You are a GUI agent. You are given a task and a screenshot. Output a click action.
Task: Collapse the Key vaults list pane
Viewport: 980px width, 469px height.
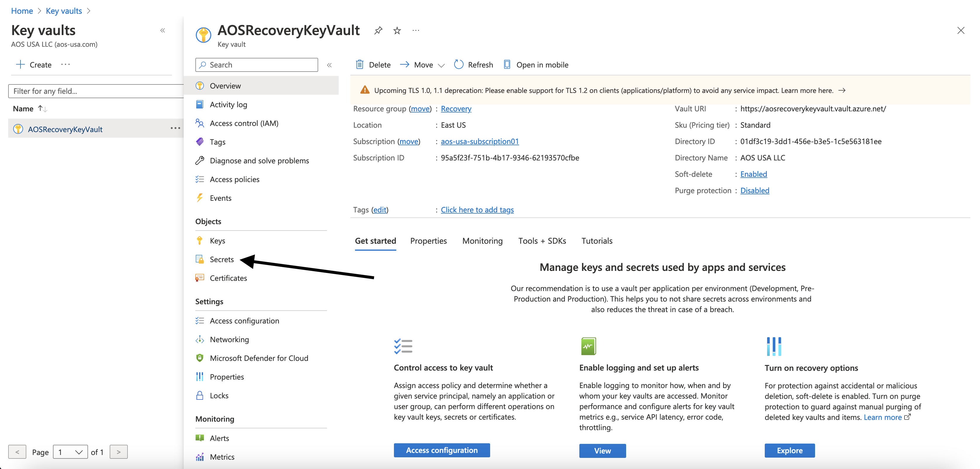click(162, 30)
